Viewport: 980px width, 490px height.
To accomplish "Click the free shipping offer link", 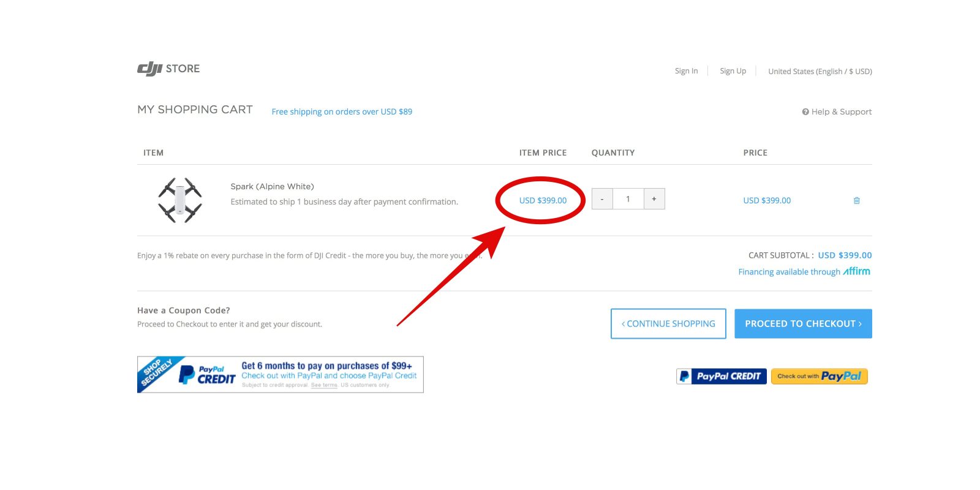I will tap(342, 112).
